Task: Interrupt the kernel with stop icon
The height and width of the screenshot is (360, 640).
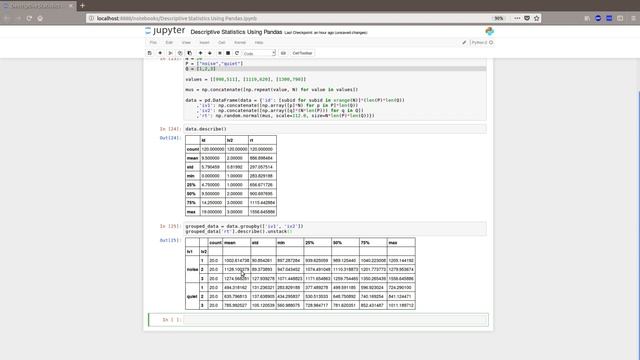Action: pyautogui.click(x=228, y=53)
